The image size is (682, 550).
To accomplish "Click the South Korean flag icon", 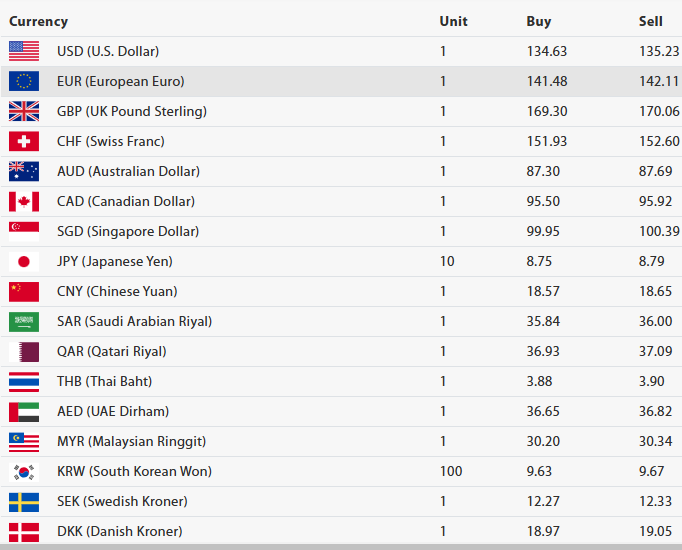I will coord(24,471).
